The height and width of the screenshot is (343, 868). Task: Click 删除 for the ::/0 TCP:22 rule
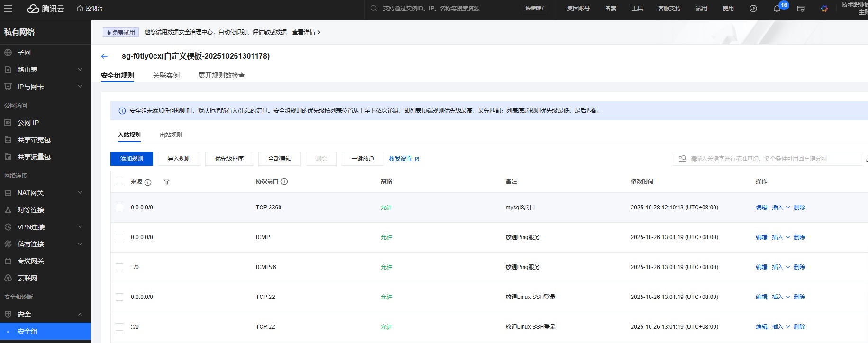pos(799,327)
